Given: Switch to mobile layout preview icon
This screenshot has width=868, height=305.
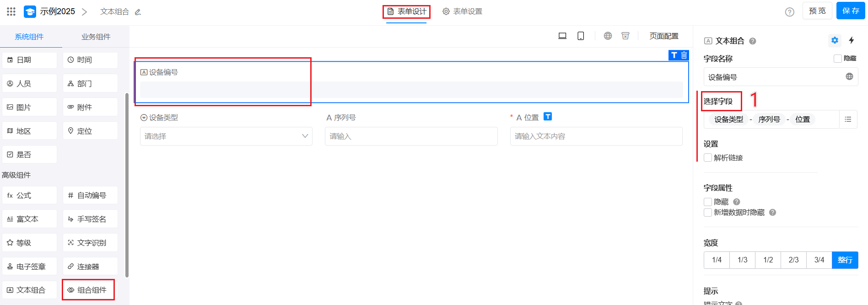Looking at the screenshot, I should coord(581,36).
